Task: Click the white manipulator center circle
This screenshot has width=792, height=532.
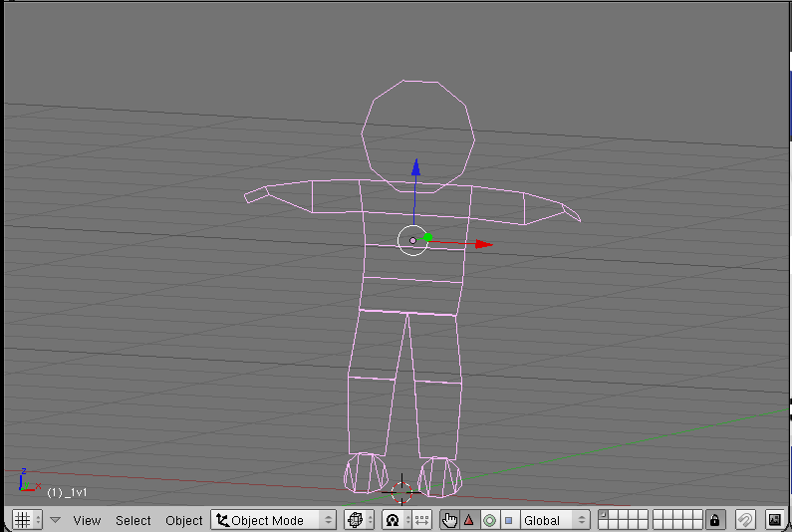Action: click(413, 240)
